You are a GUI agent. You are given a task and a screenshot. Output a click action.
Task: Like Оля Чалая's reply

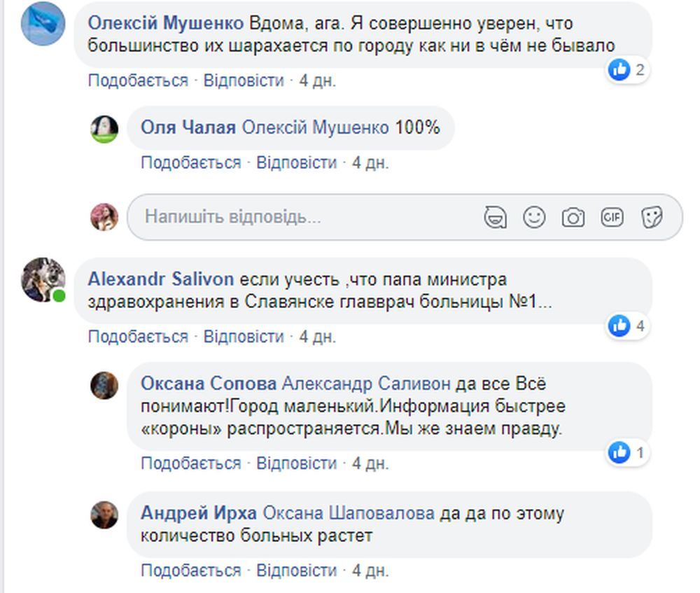(190, 162)
